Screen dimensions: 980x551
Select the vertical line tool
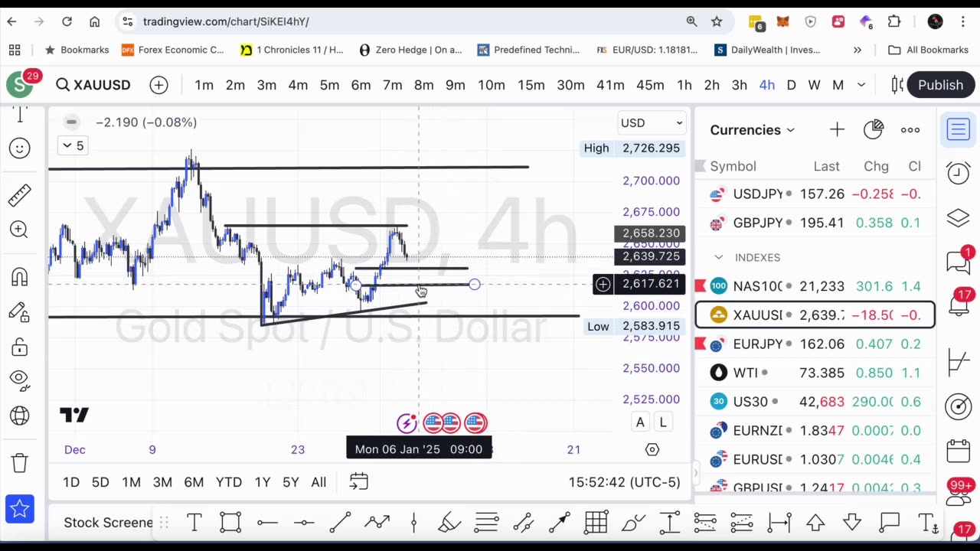[413, 523]
